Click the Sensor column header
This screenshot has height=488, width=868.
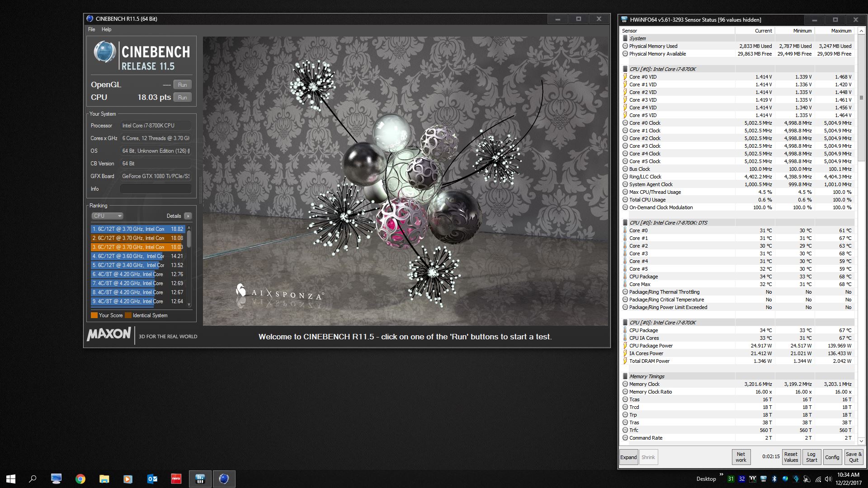tap(677, 31)
